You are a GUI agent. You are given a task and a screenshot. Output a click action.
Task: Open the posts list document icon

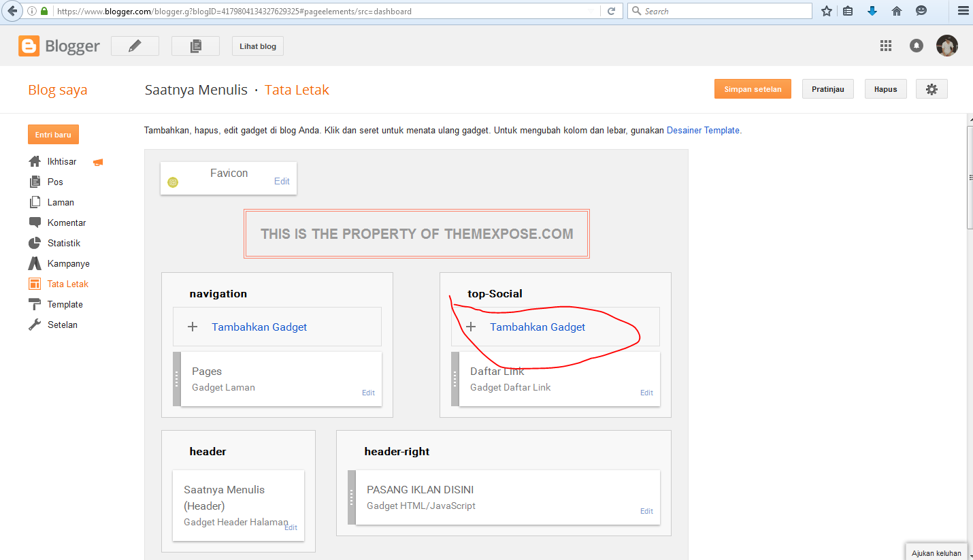pos(195,46)
